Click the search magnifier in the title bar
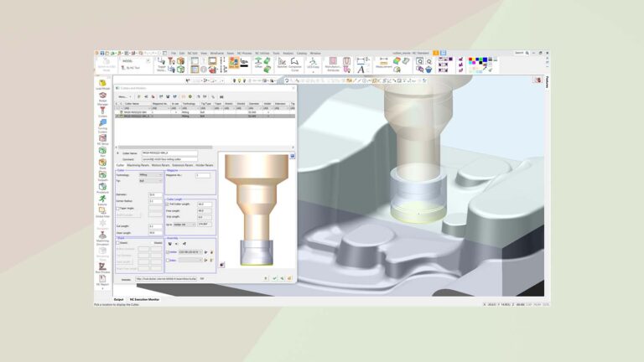 (527, 53)
